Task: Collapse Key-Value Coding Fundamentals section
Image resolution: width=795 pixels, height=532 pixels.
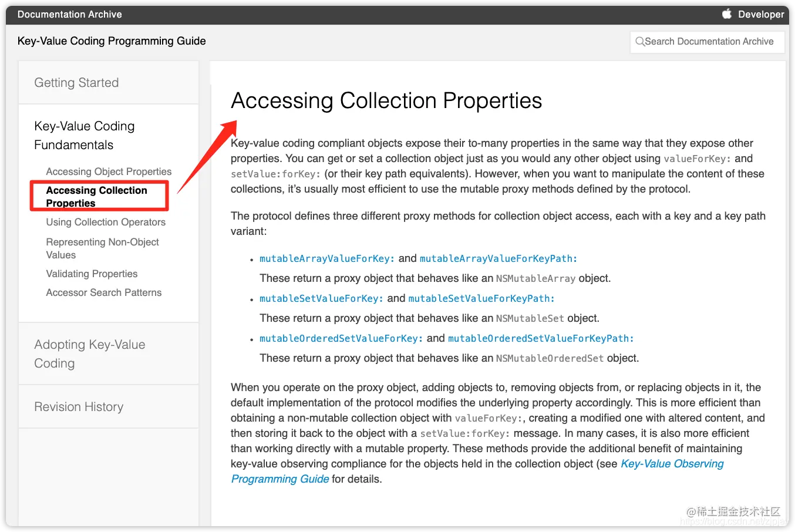Action: click(85, 136)
